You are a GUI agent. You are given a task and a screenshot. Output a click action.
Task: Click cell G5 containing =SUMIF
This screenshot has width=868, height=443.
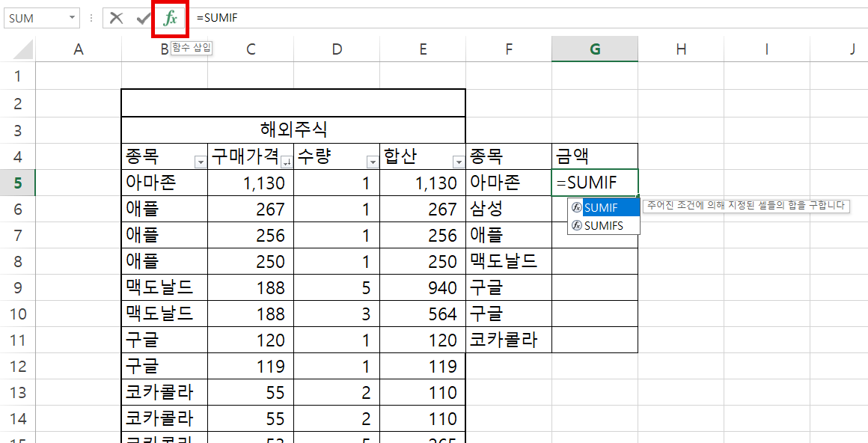[x=595, y=182]
